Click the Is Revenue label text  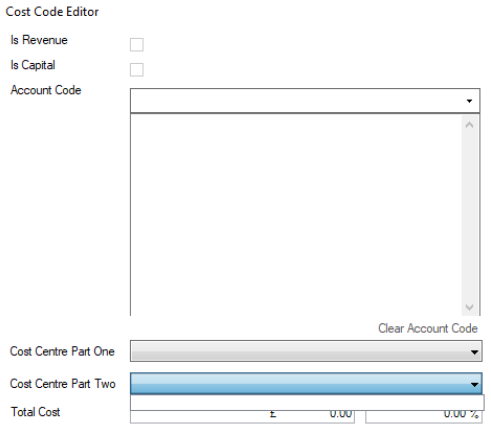pyautogui.click(x=39, y=40)
